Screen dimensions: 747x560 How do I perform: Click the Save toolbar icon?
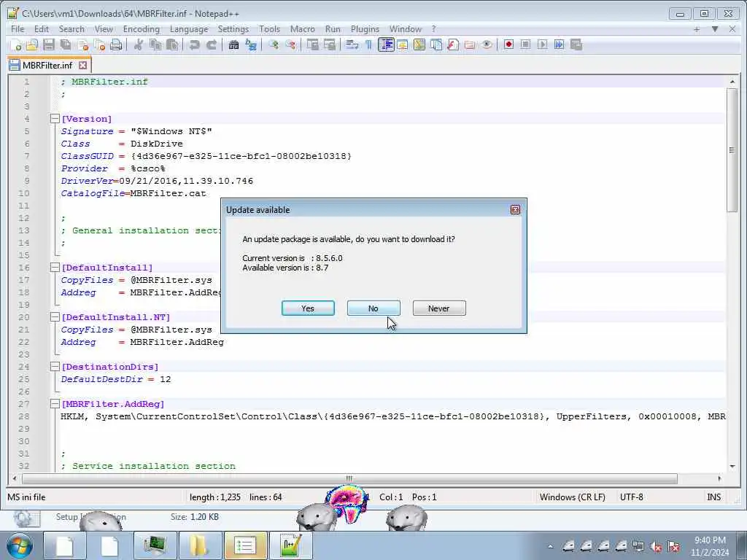point(49,44)
